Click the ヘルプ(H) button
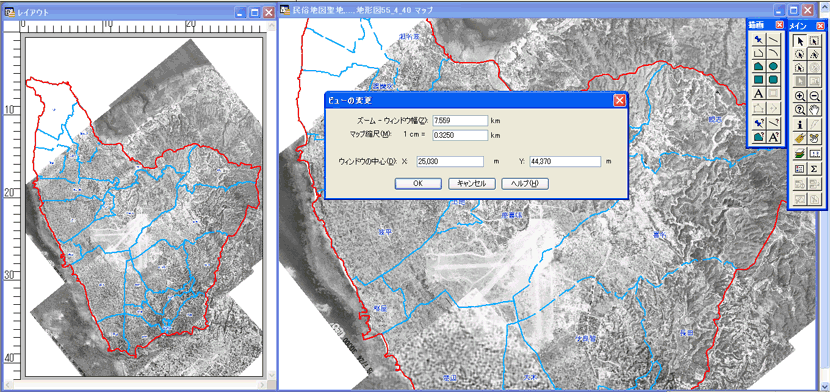This screenshot has width=830, height=392. pos(525,183)
